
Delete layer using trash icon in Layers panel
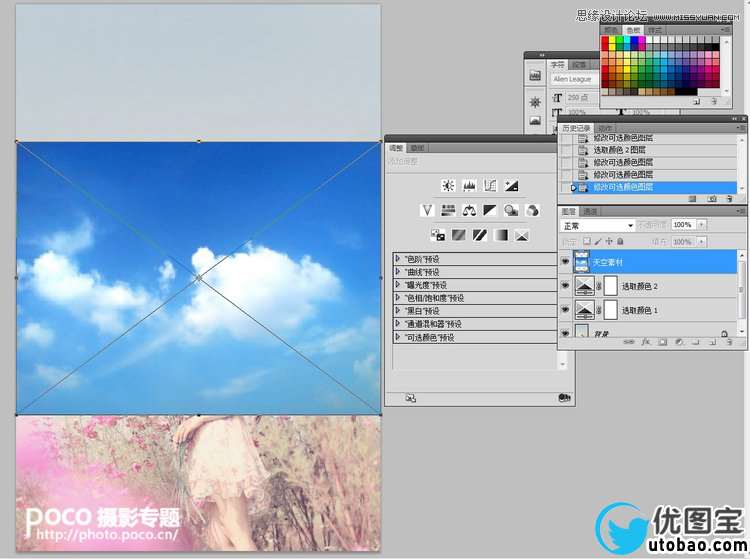[729, 342]
